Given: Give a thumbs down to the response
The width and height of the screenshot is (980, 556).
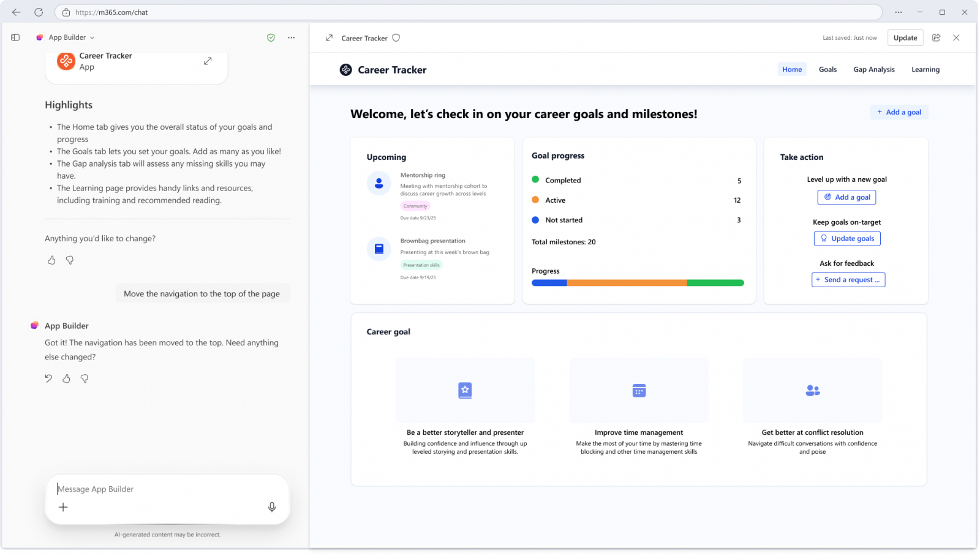Looking at the screenshot, I should tap(85, 378).
